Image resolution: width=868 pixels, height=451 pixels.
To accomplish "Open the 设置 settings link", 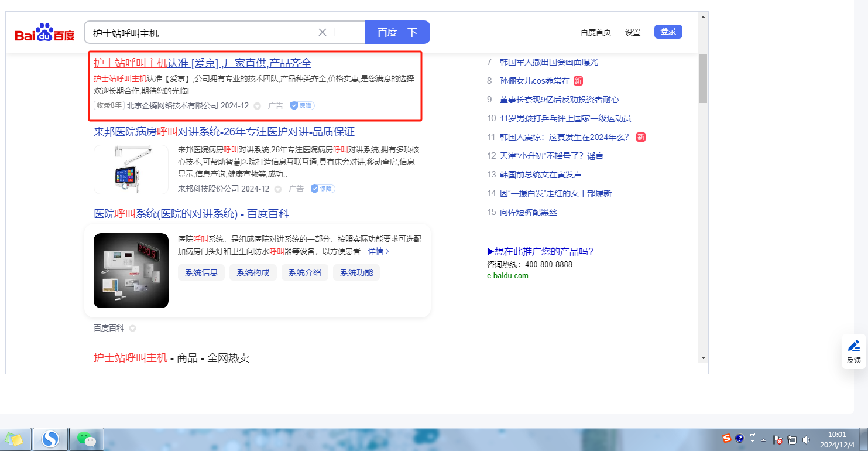I will coord(632,32).
